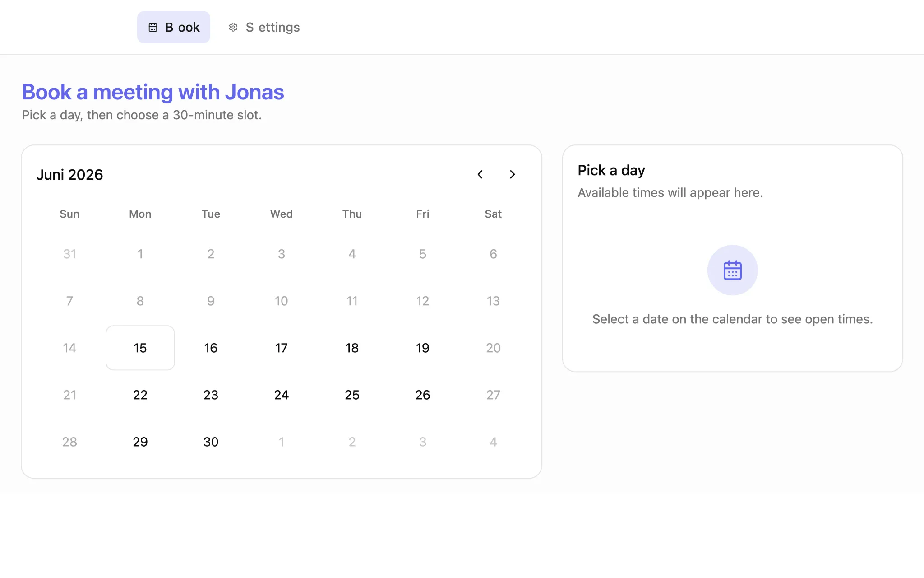Select Friday June 19
Screen dimensions: 924x578
point(423,348)
